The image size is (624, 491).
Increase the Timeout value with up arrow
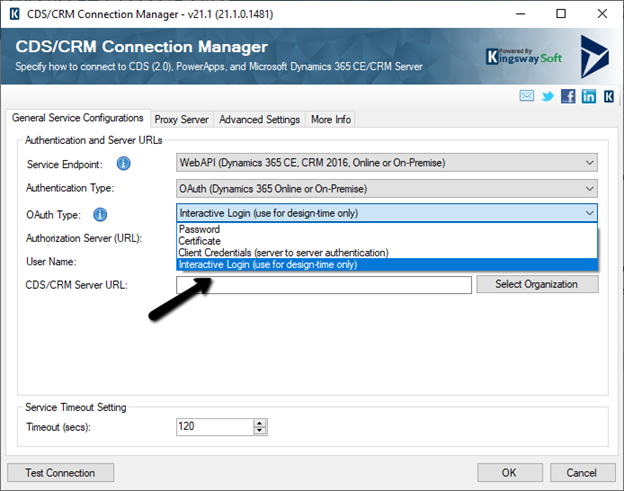point(261,422)
